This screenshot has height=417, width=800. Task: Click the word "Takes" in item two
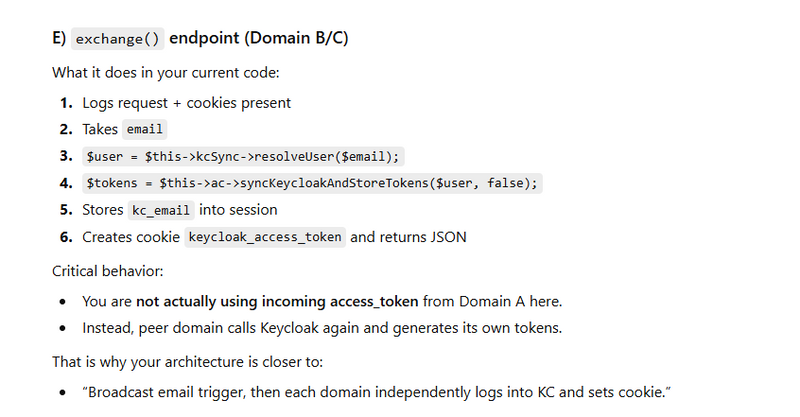pyautogui.click(x=100, y=129)
